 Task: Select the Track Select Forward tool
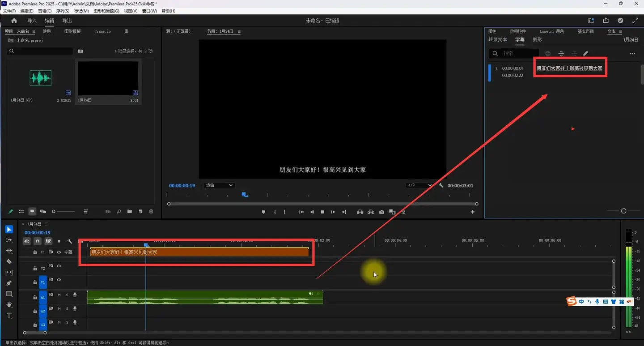point(9,240)
